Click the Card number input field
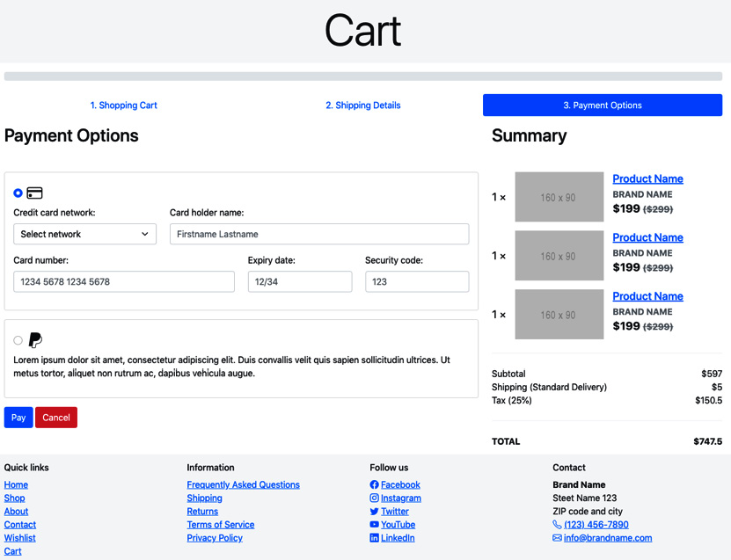 pos(122,281)
